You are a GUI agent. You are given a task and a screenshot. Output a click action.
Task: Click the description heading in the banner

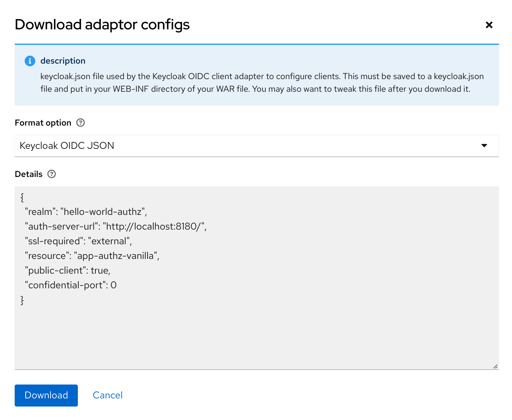(63, 61)
